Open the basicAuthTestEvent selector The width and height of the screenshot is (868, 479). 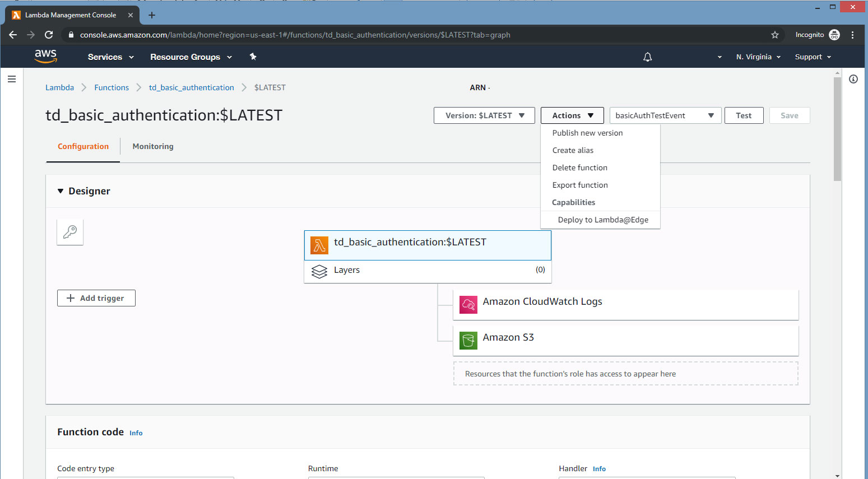click(665, 115)
